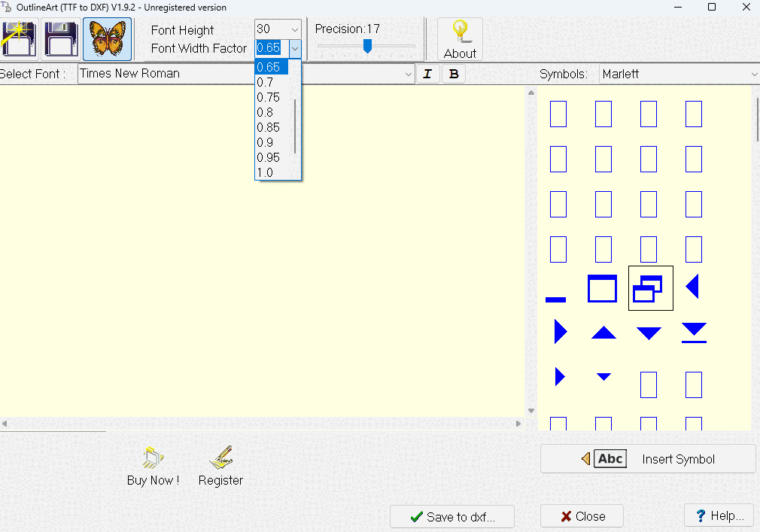Select the maximize window symbol
760x532 pixels.
point(603,288)
